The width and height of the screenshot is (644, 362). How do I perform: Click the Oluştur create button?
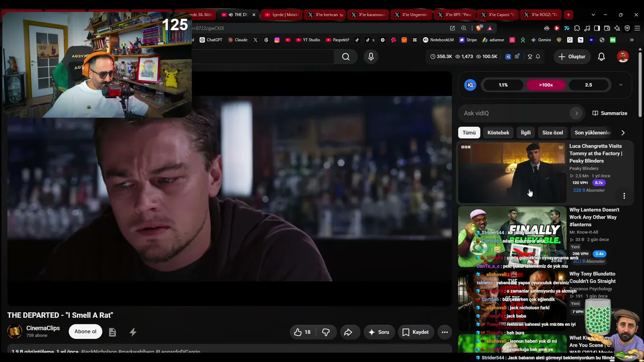(x=572, y=57)
